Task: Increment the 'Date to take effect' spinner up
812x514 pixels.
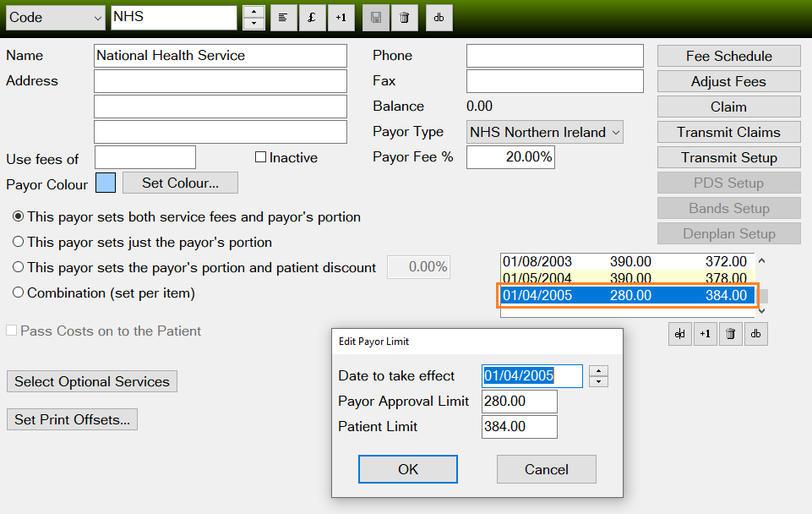Action: coord(598,370)
